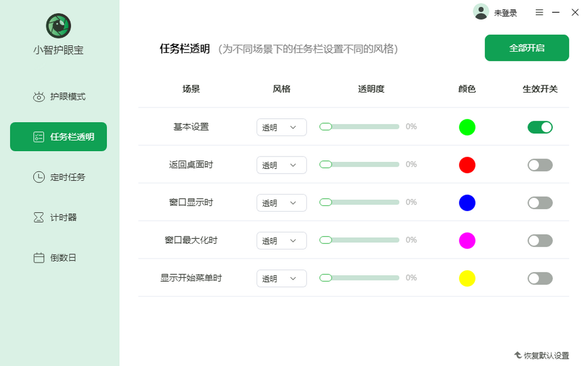Image resolution: width=588 pixels, height=366 pixels.
Task: Open the hamburger menu icon
Action: (539, 12)
